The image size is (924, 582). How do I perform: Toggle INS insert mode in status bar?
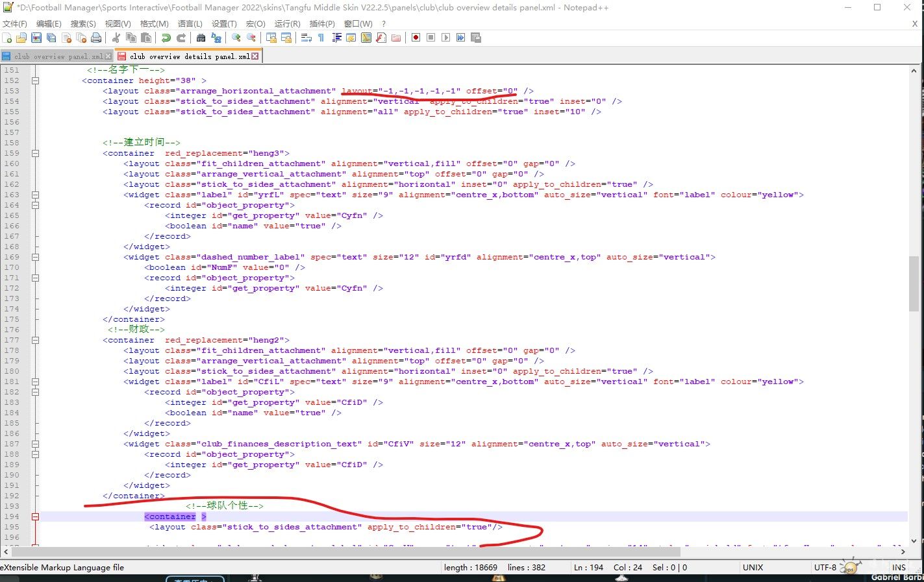pyautogui.click(x=899, y=567)
